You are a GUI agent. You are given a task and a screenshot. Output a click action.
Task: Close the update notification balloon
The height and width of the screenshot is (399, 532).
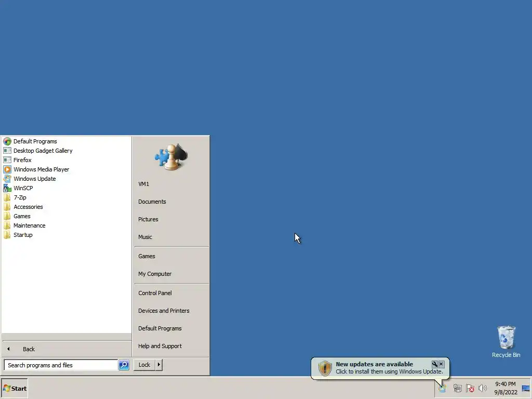click(x=441, y=364)
